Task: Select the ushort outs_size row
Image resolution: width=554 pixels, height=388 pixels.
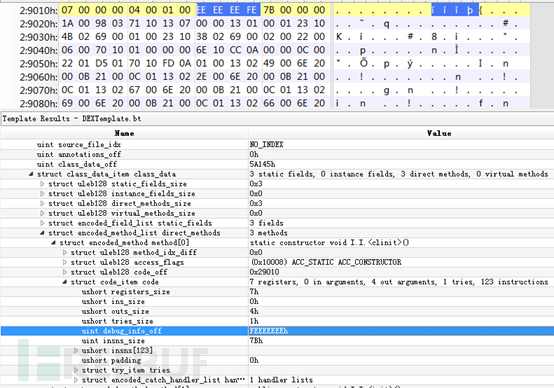Action: (x=277, y=311)
